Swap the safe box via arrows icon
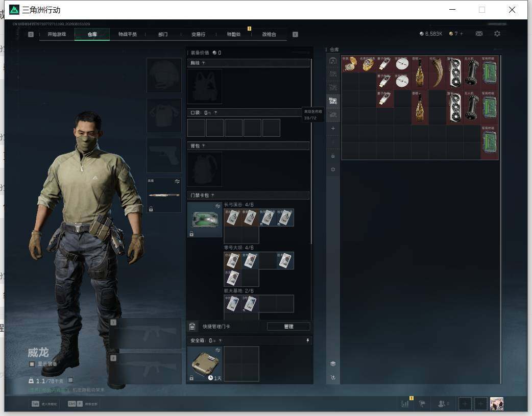 (x=218, y=350)
